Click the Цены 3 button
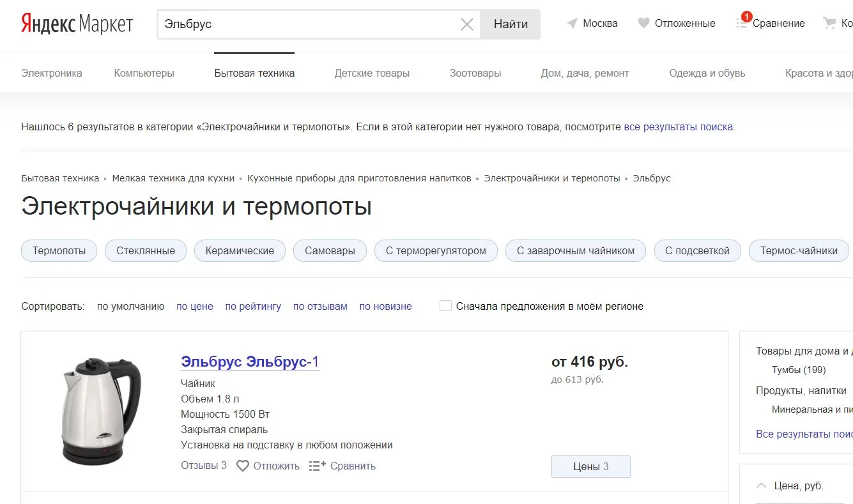Image resolution: width=853 pixels, height=504 pixels. click(x=591, y=466)
